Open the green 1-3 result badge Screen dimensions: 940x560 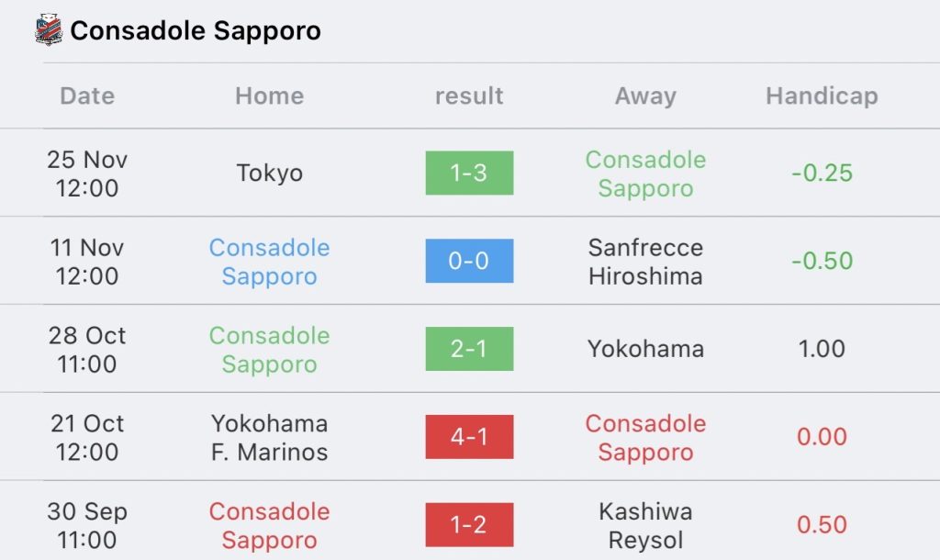(469, 173)
